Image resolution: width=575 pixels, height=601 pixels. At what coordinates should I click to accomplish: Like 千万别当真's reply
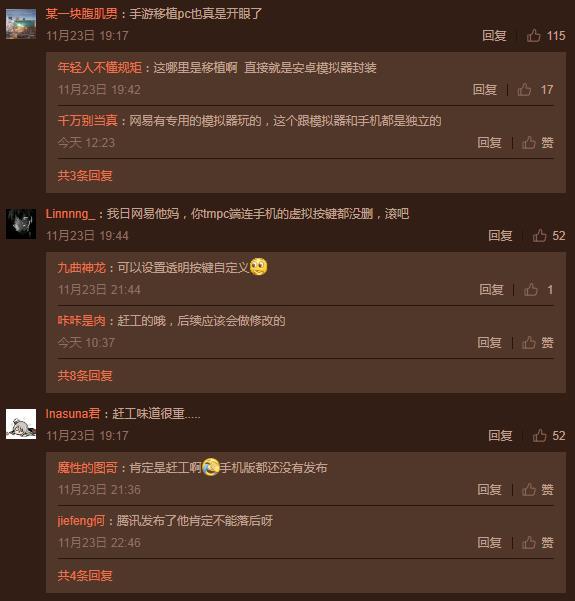pos(537,143)
